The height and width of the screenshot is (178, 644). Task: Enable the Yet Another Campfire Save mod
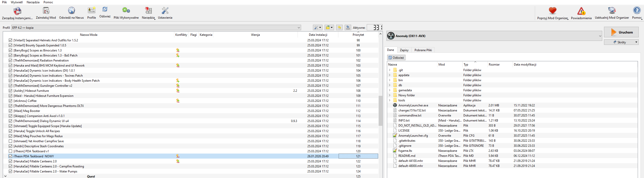point(10,141)
